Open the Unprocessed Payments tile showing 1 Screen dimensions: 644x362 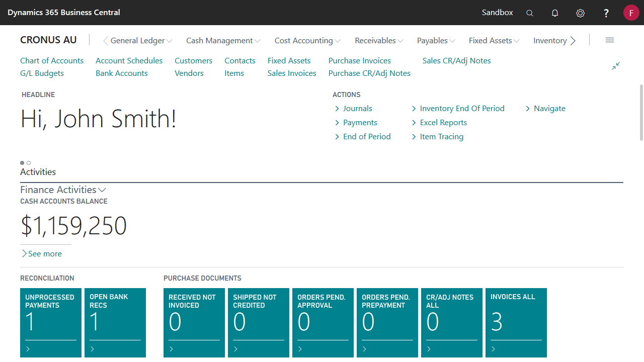coord(51,323)
